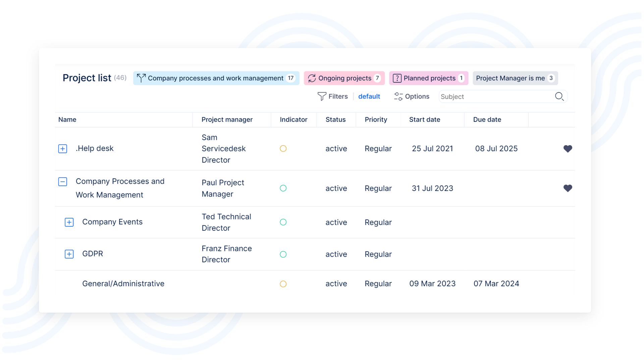Screen dimensions: 644x361
Task: Sort by the Start date column header
Action: pyautogui.click(x=424, y=120)
